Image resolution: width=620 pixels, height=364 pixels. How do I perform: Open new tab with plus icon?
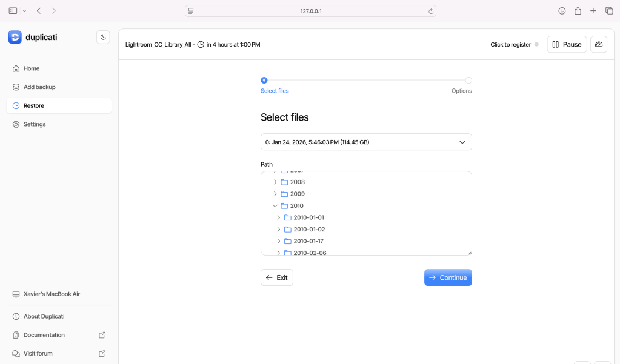(x=593, y=11)
